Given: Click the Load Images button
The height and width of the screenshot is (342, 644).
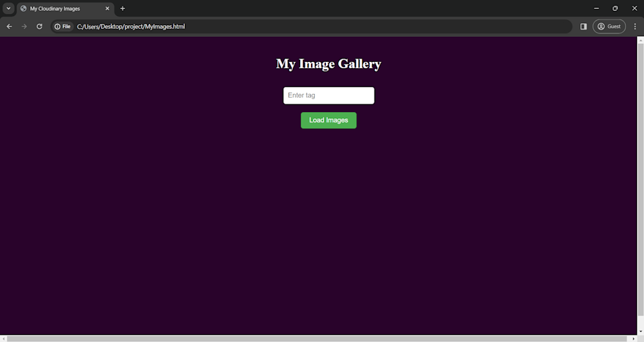Looking at the screenshot, I should [x=328, y=120].
